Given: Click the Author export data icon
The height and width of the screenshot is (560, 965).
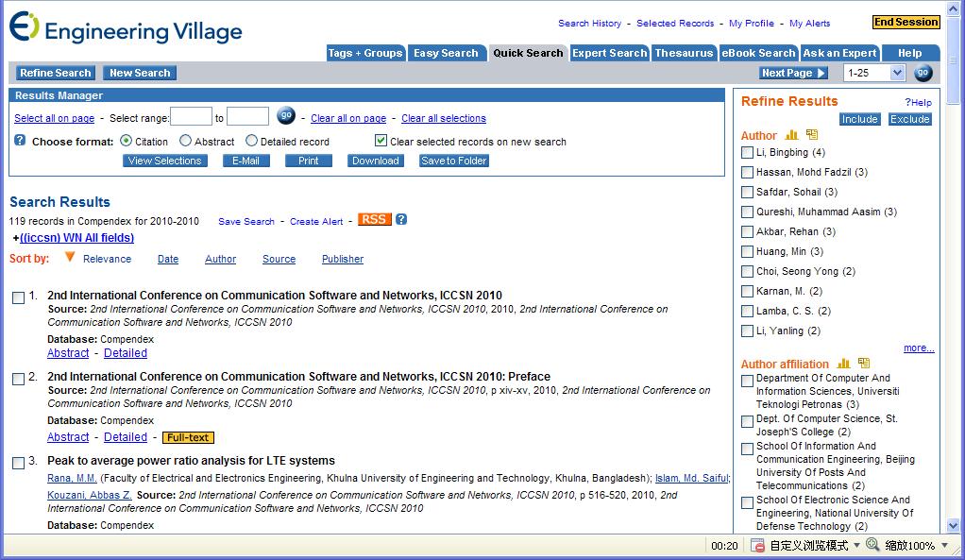Looking at the screenshot, I should point(812,134).
